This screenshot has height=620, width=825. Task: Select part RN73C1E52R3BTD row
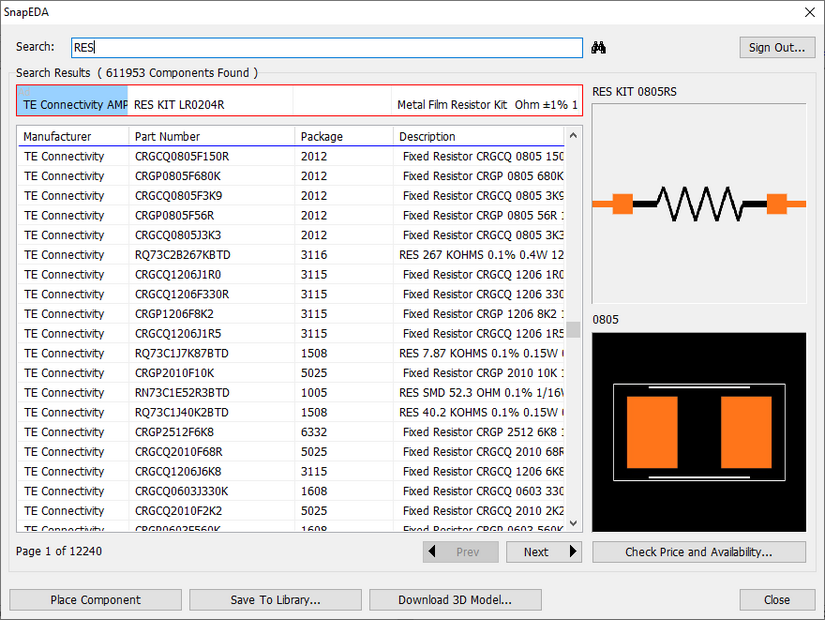pyautogui.click(x=291, y=393)
